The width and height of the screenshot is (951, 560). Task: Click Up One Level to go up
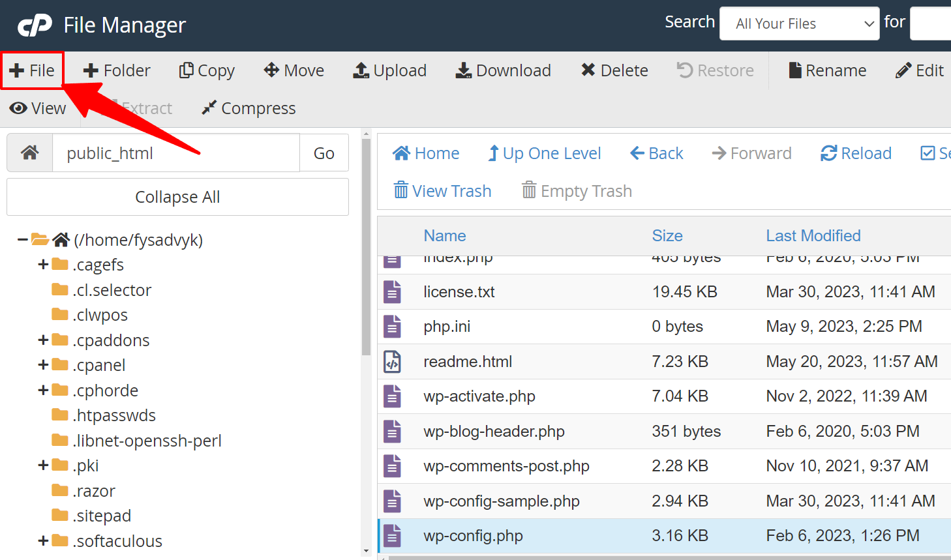(545, 153)
